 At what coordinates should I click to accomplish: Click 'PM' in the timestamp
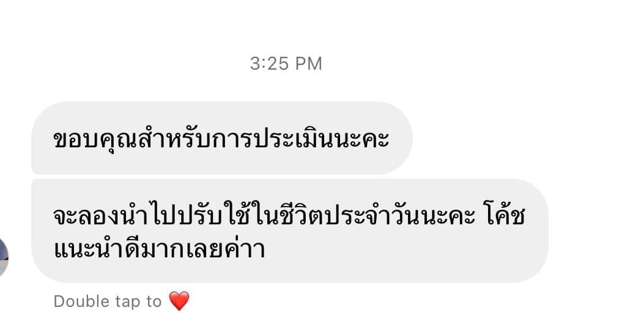pos(309,64)
